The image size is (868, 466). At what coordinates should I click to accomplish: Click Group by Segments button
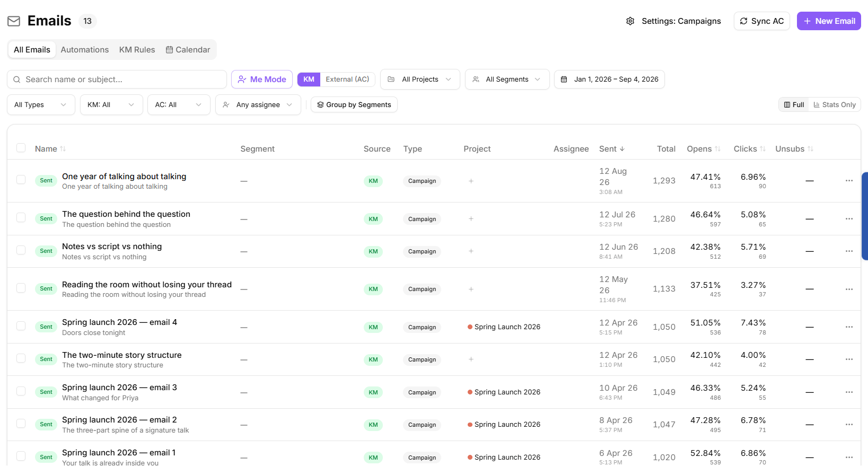tap(354, 105)
